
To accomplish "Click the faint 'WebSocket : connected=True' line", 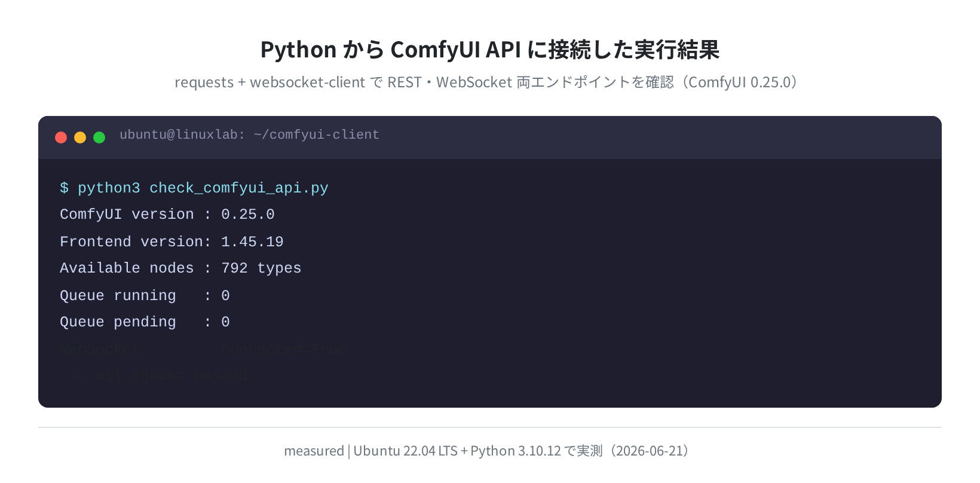I will pos(203,349).
